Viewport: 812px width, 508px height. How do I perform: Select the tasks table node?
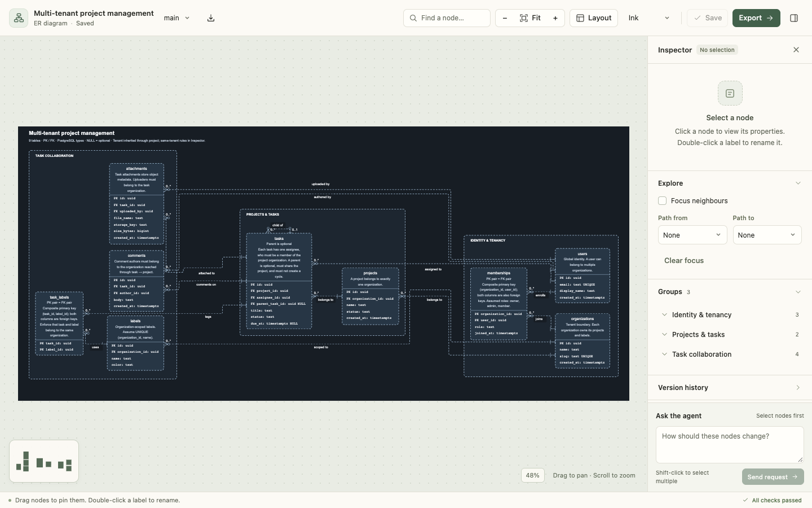pyautogui.click(x=279, y=281)
